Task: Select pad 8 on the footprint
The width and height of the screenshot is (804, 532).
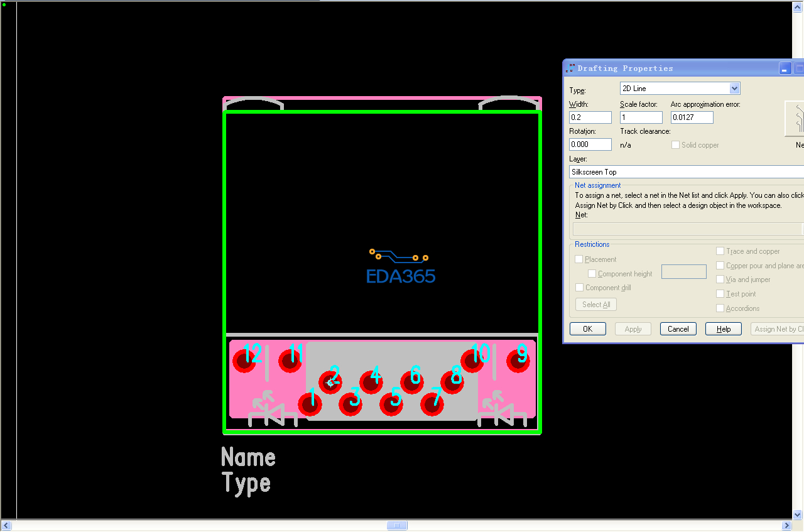Action: 452,381
